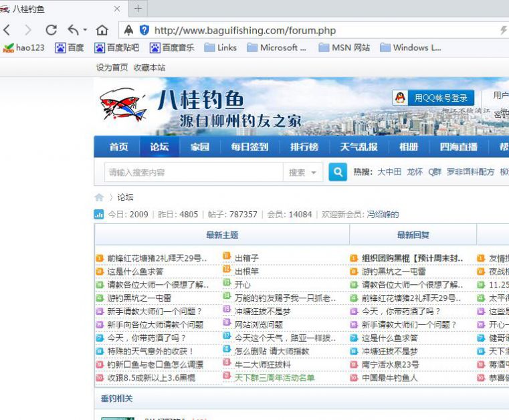Reload the page with refresh icon
Image resolution: width=509 pixels, height=420 pixels.
51,30
